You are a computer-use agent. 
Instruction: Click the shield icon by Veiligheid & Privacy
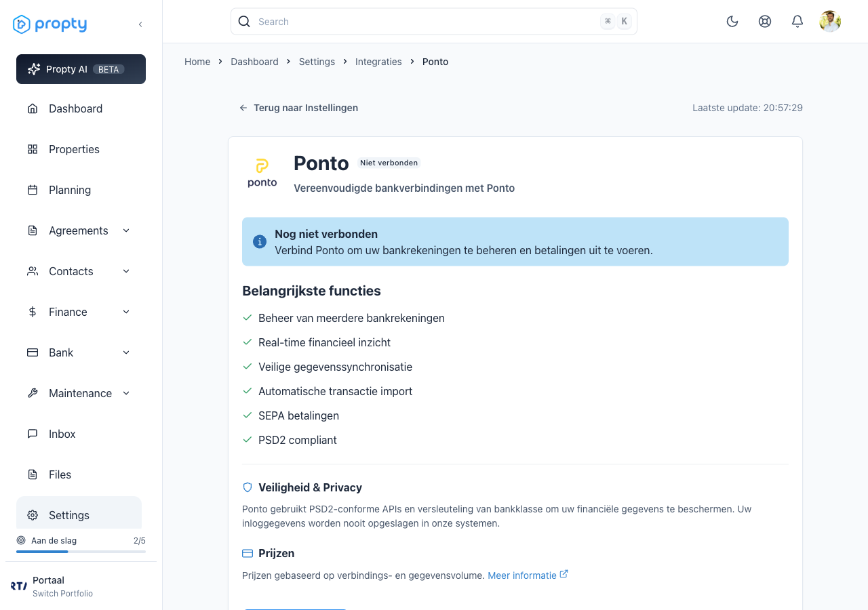click(248, 487)
